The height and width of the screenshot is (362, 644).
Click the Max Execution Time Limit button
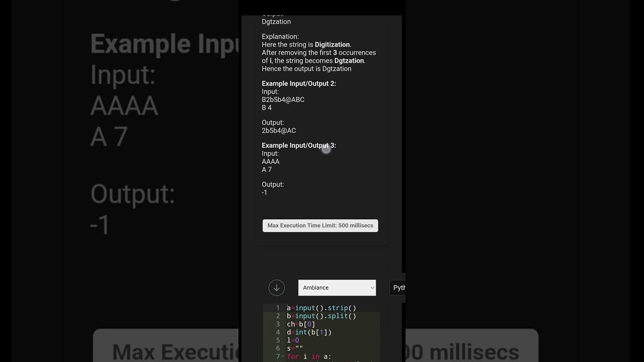[320, 226]
